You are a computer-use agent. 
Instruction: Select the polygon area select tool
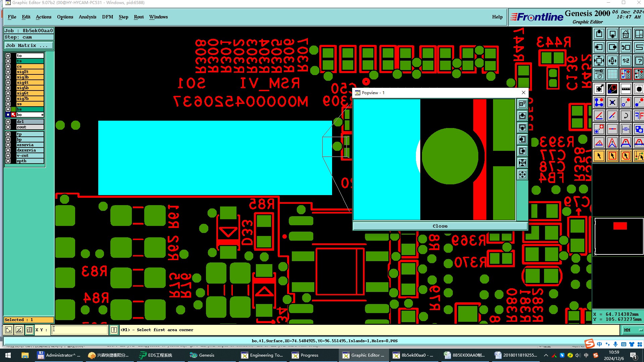pyautogui.click(x=626, y=156)
